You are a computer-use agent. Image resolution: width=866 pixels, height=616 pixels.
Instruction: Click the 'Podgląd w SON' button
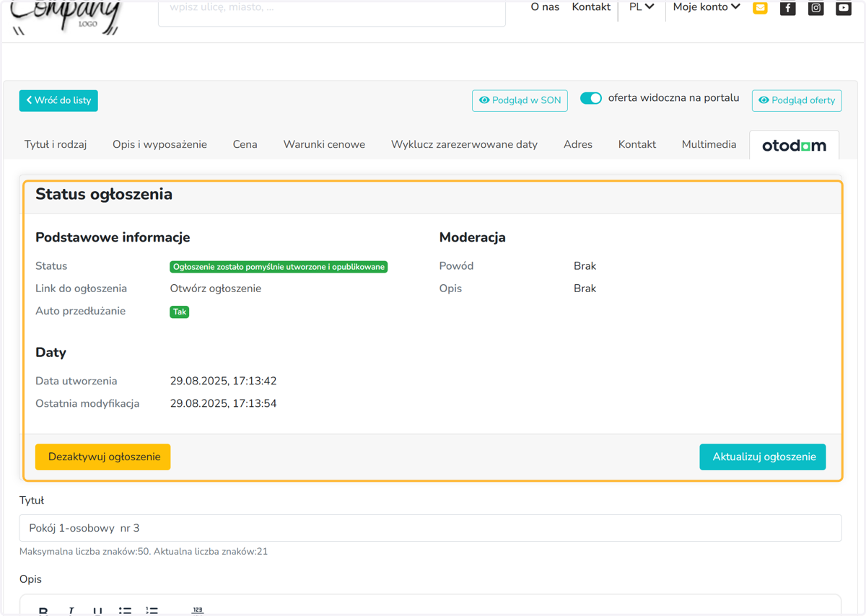tap(520, 100)
